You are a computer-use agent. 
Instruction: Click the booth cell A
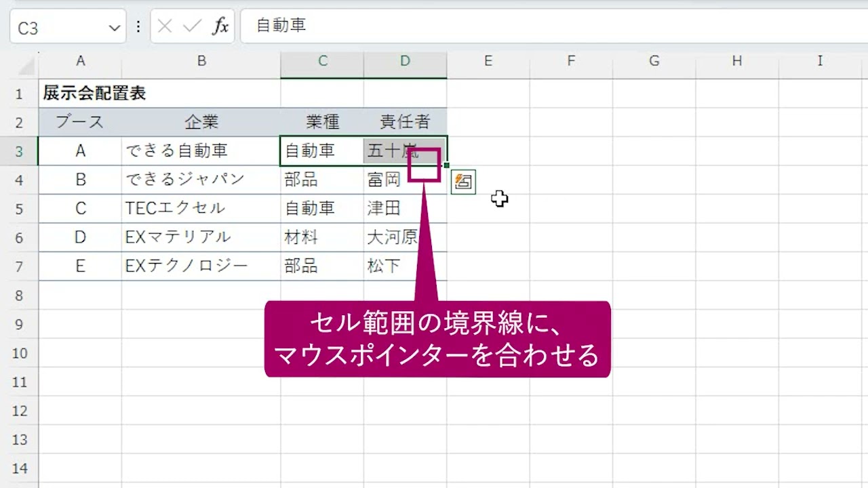coord(80,151)
